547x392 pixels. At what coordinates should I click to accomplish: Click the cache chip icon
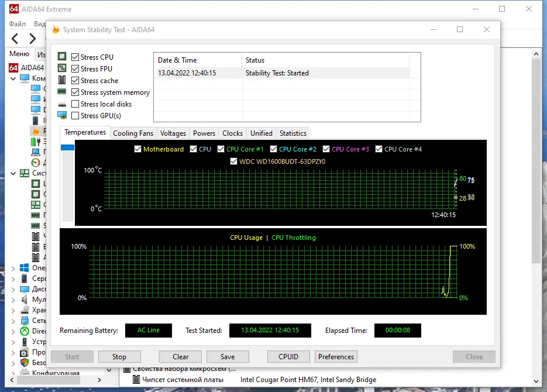[62, 80]
